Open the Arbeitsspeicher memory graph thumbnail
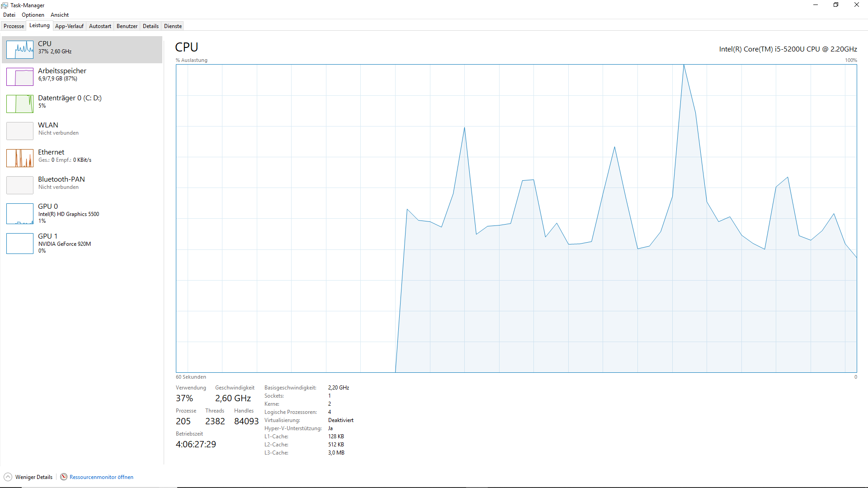The height and width of the screenshot is (488, 868). coord(20,77)
